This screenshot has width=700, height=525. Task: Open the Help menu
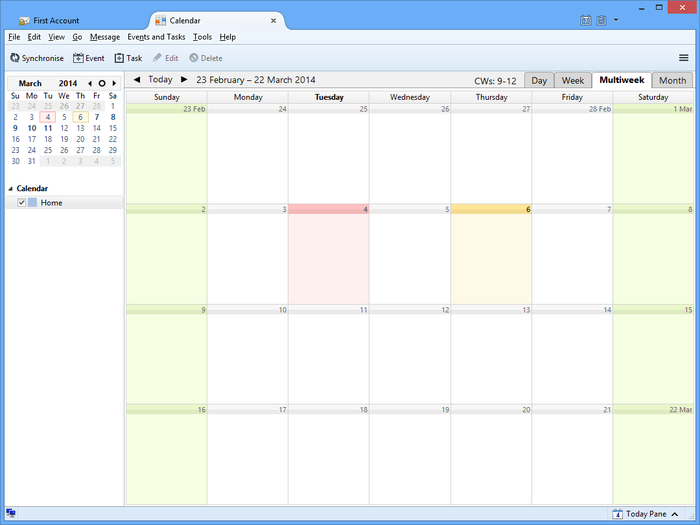point(227,37)
